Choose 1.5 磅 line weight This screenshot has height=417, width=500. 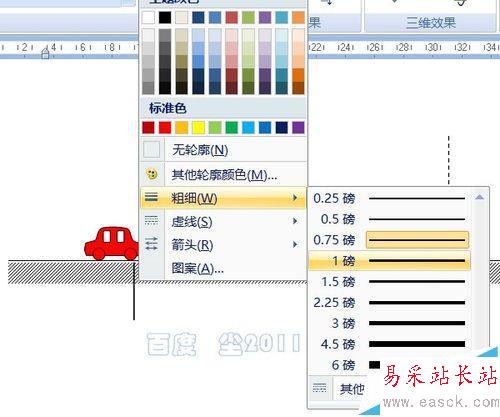click(389, 282)
